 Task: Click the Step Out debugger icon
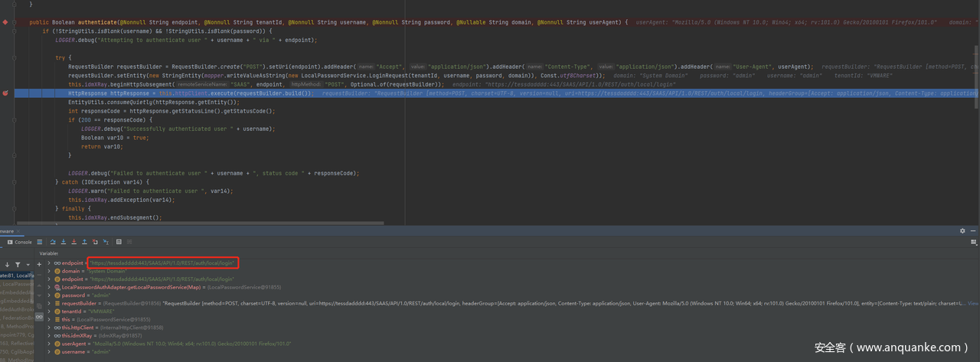(84, 242)
